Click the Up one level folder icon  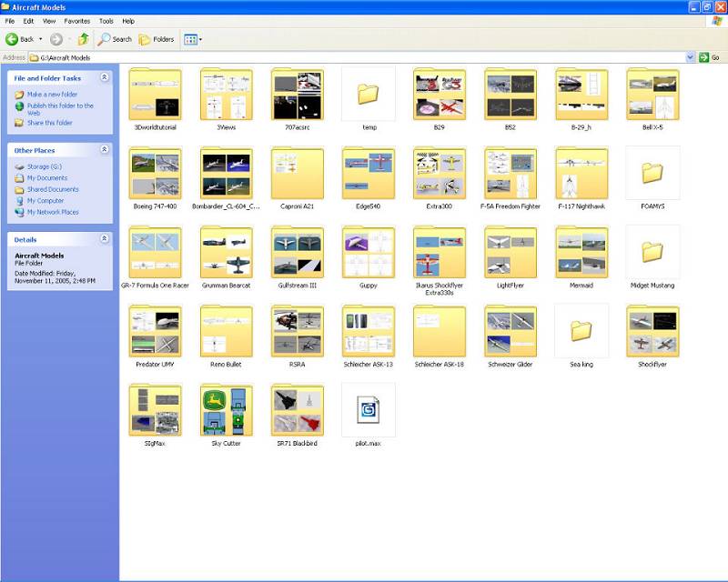tap(83, 39)
